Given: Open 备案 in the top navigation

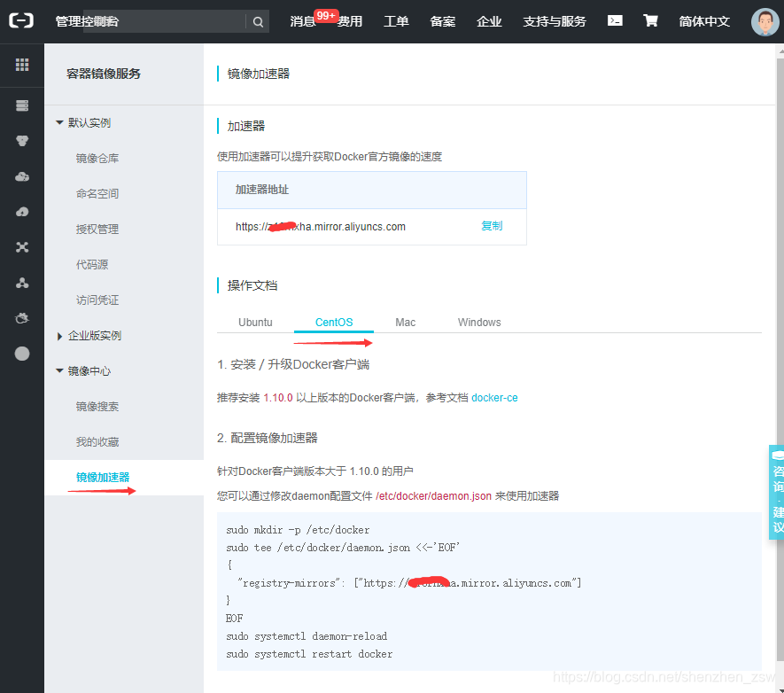Looking at the screenshot, I should tap(443, 21).
